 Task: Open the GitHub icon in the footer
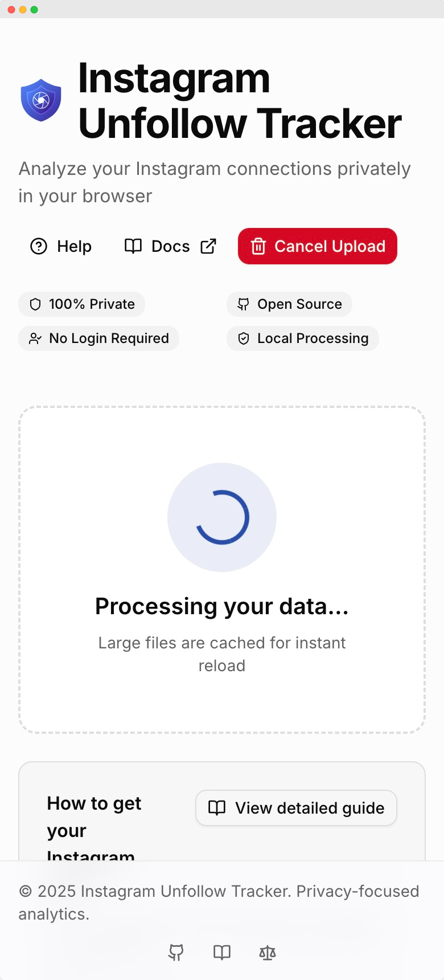(176, 952)
